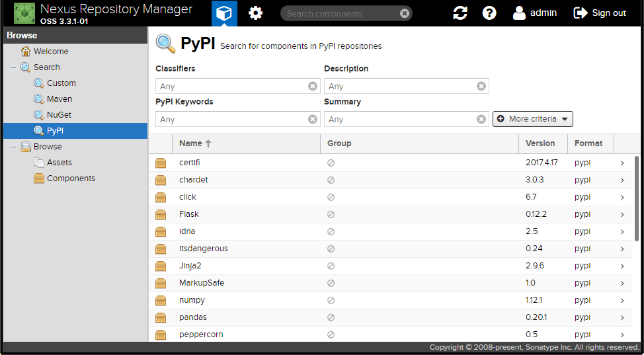The width and height of the screenshot is (644, 355).
Task: Expand the pandas row arrow
Action: click(x=622, y=319)
